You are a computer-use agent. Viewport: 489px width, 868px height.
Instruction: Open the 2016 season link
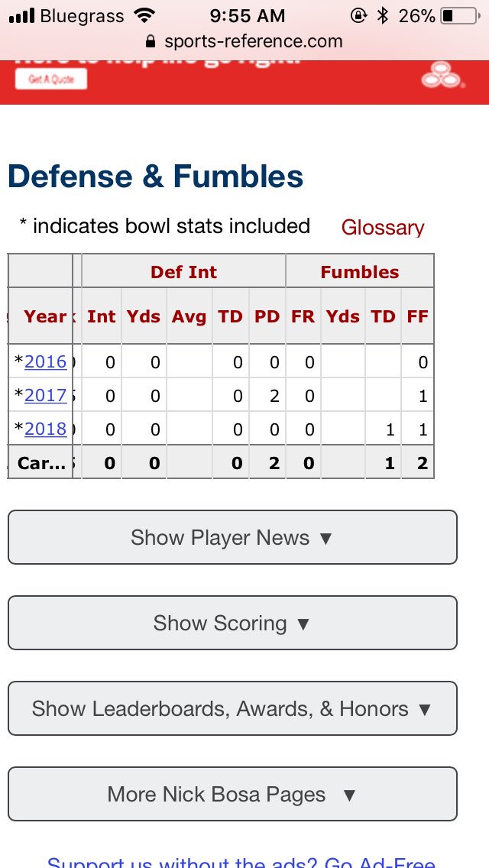[45, 362]
